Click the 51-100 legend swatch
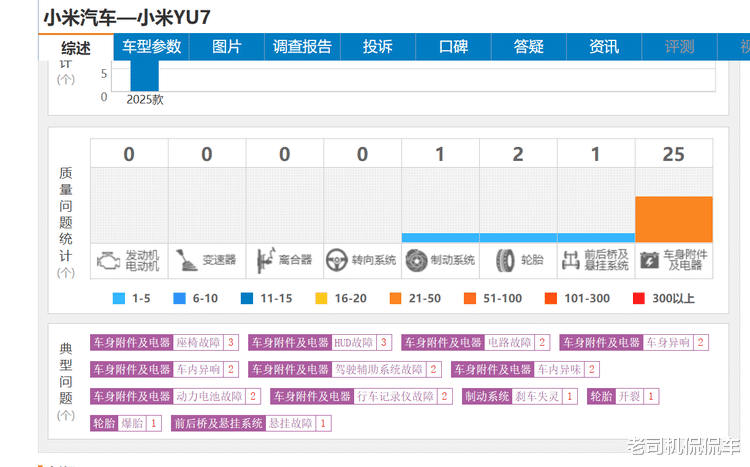This screenshot has height=467, width=750. click(x=470, y=299)
